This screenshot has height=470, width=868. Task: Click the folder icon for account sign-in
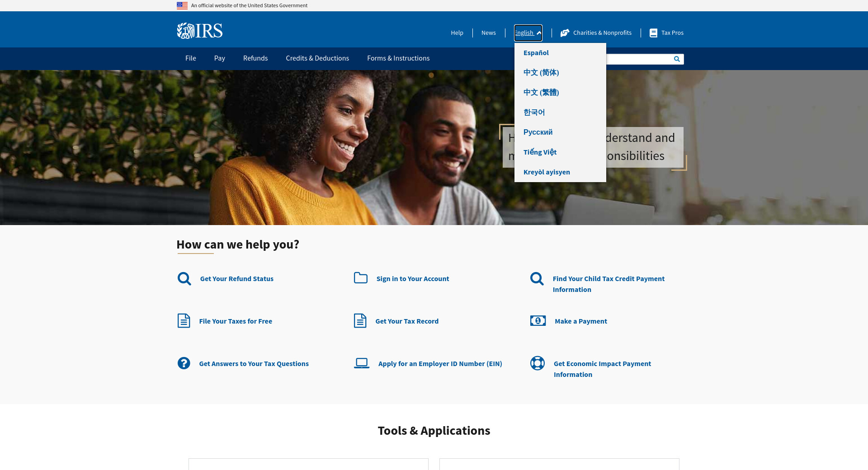pyautogui.click(x=360, y=278)
